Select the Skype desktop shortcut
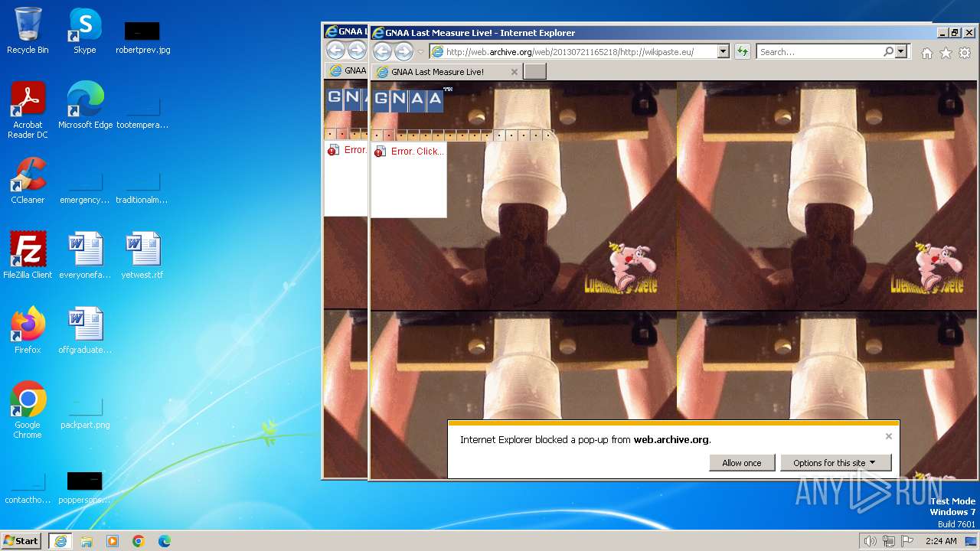This screenshot has height=551, width=980. [x=85, y=31]
